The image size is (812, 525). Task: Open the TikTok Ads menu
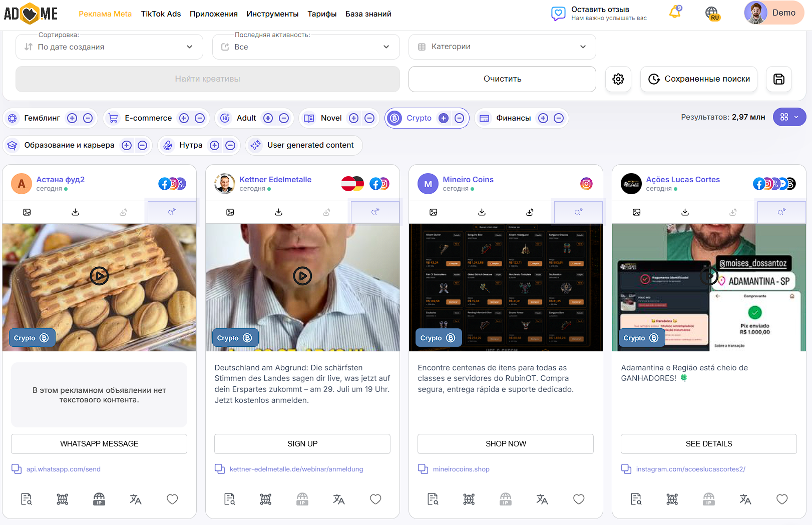point(161,14)
